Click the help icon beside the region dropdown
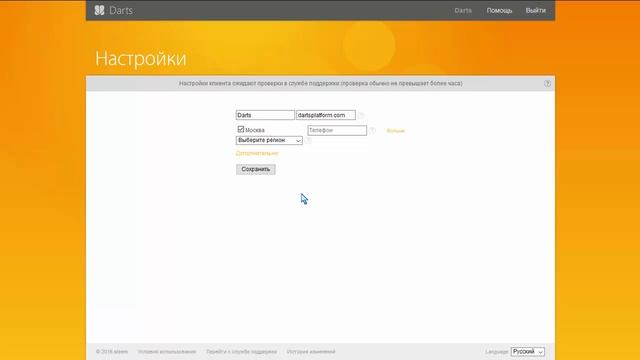 (308, 140)
